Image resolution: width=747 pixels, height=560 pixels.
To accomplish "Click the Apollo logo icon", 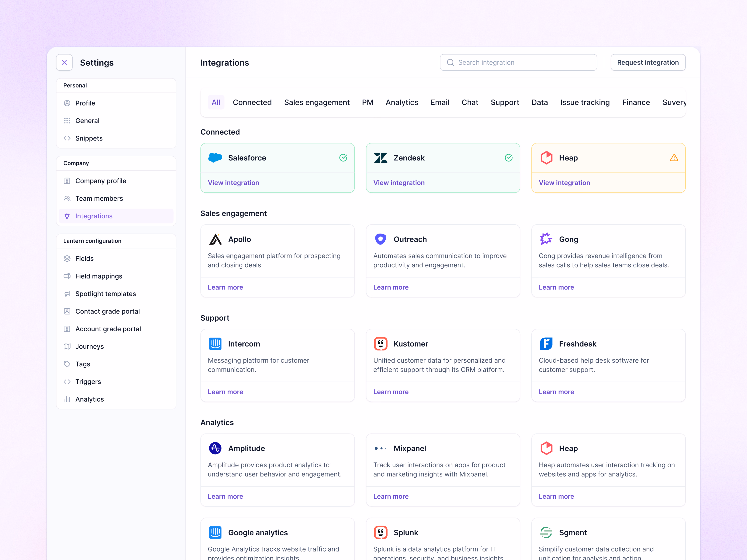I will (215, 239).
